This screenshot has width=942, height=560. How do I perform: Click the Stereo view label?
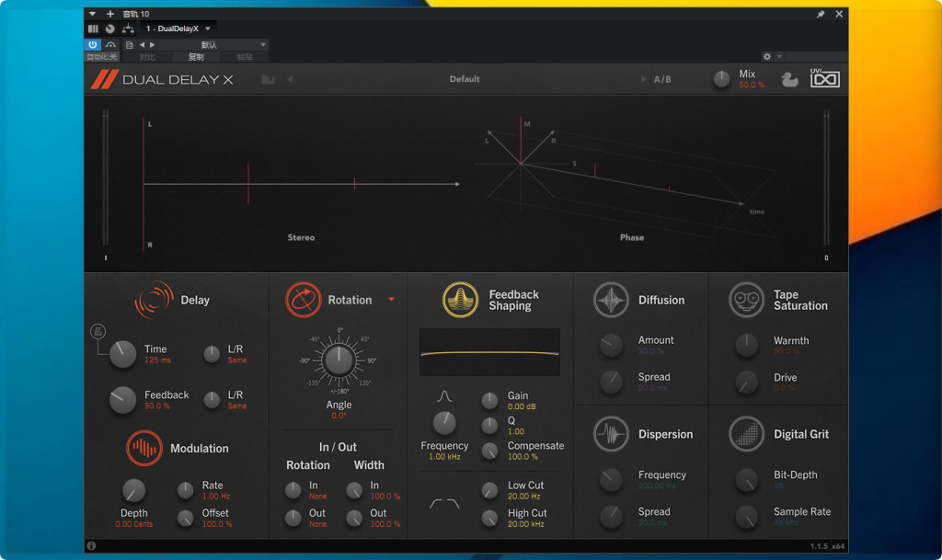coord(301,237)
